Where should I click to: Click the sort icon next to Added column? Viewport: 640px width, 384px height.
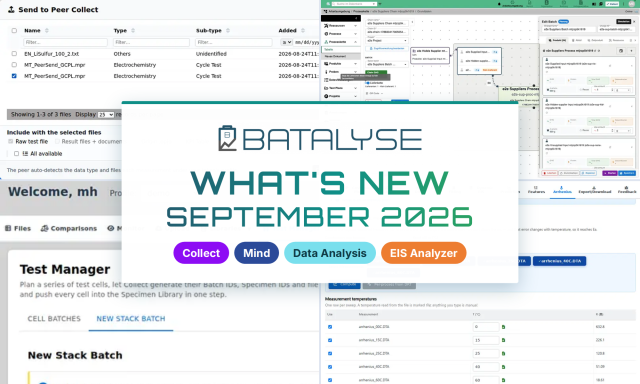(303, 31)
